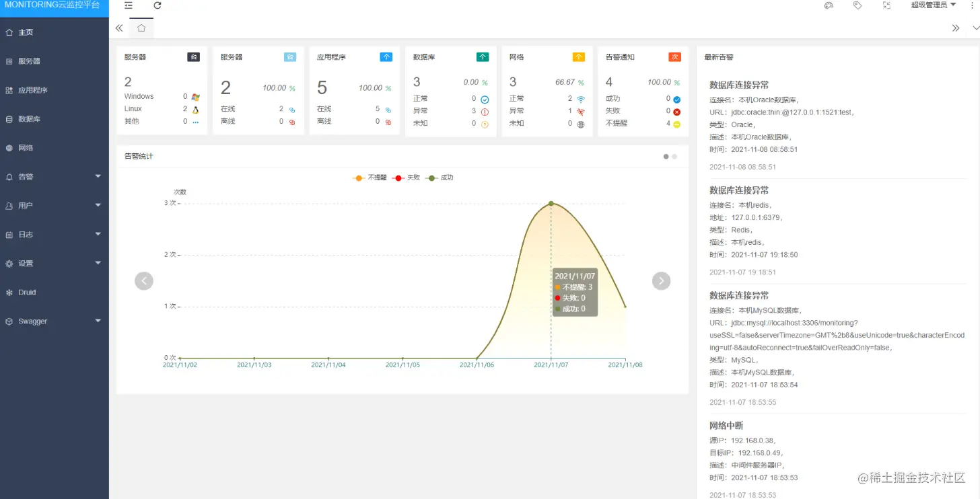Open the redis 数据库连接异常 alert title
This screenshot has width=980, height=499.
tap(739, 190)
